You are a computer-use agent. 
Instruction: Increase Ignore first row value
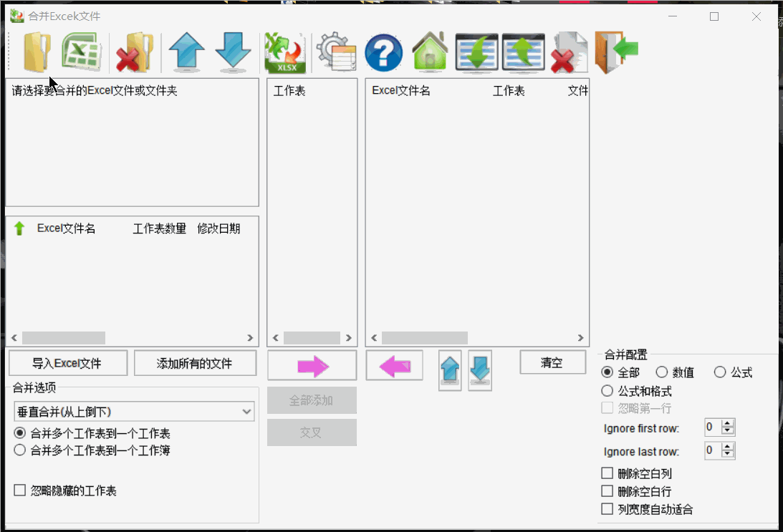coord(728,424)
